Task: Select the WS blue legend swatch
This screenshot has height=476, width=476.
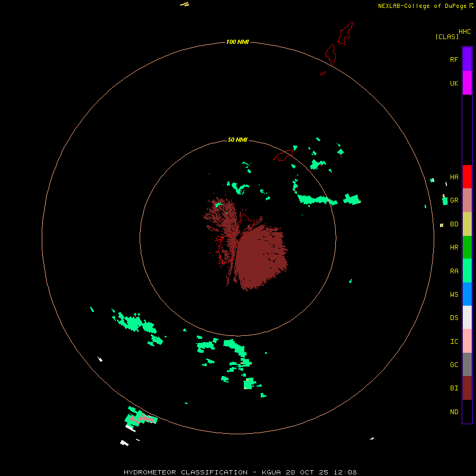Action: [x=467, y=294]
